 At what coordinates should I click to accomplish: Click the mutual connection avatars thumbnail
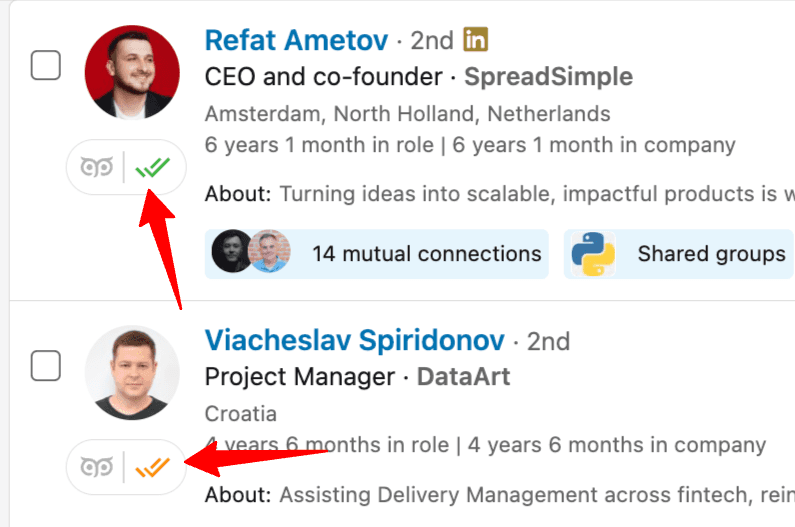(251, 251)
